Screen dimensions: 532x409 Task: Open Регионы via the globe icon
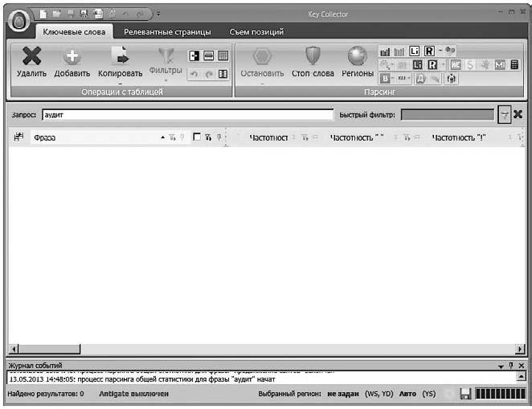[357, 56]
